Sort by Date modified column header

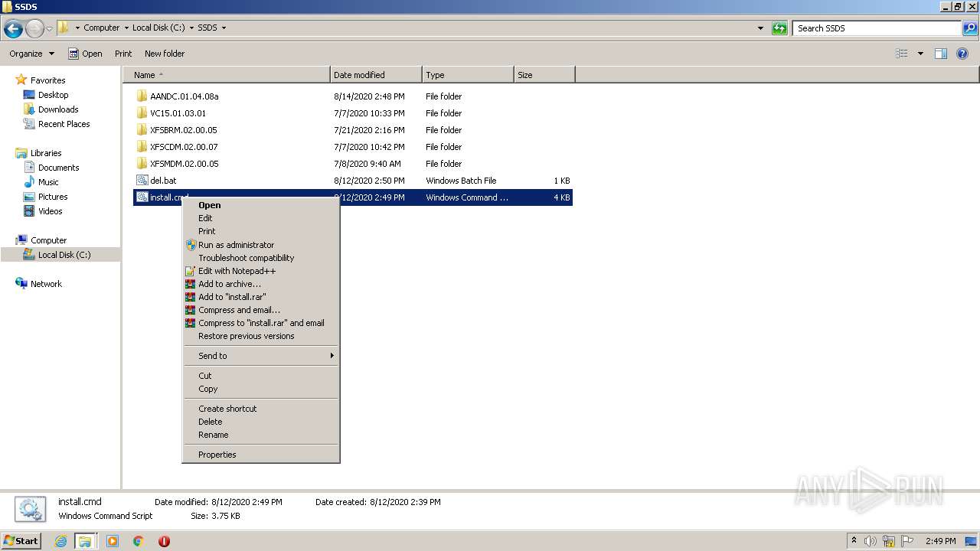click(x=376, y=75)
